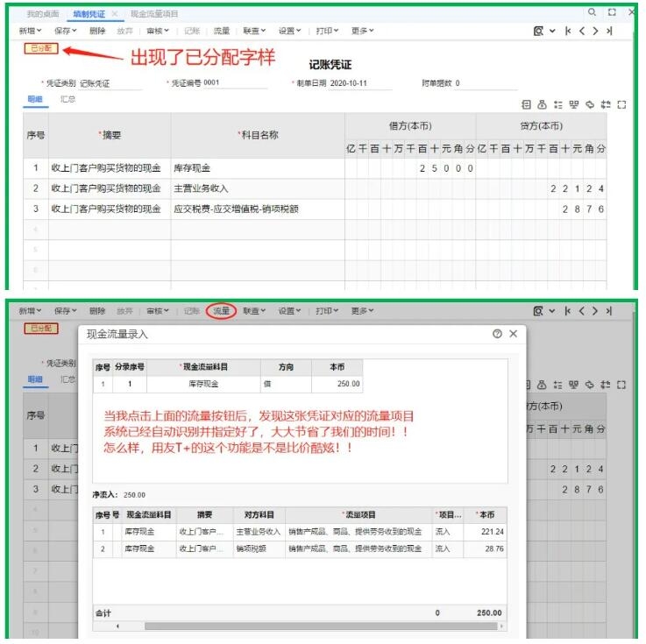
Task: Click 凭证类别 field showing 记账凭证
Action: [x=110, y=83]
